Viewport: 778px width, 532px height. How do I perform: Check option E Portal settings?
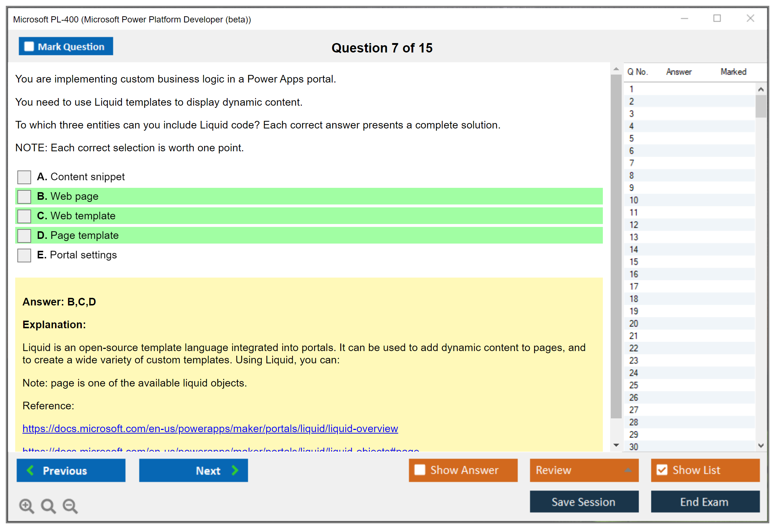[24, 256]
